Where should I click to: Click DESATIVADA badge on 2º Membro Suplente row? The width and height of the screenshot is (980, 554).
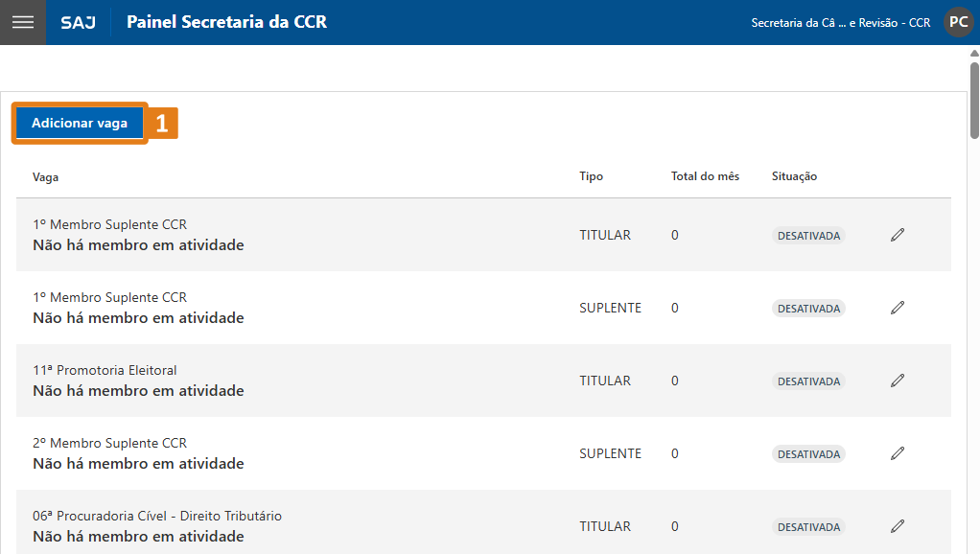[x=808, y=454]
